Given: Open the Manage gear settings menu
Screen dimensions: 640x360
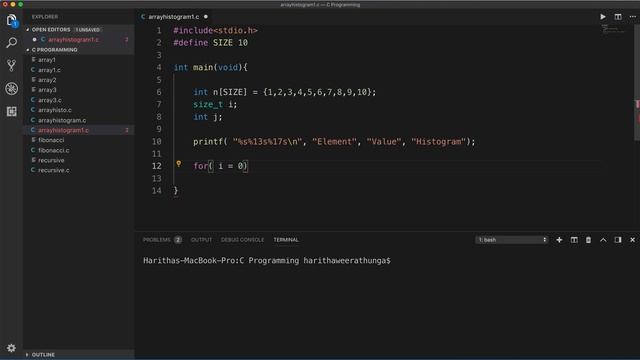Looking at the screenshot, I should point(11,348).
